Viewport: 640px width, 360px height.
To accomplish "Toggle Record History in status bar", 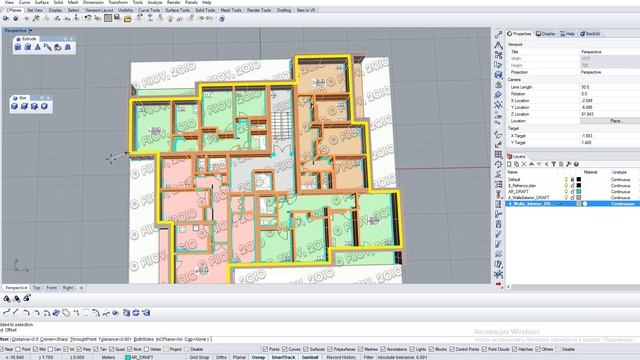I will [x=341, y=357].
